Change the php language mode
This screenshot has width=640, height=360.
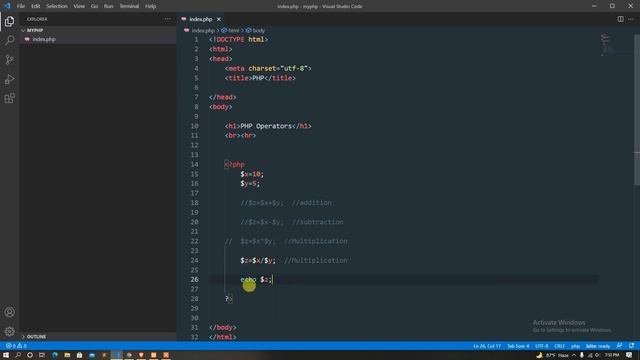[x=575, y=346]
